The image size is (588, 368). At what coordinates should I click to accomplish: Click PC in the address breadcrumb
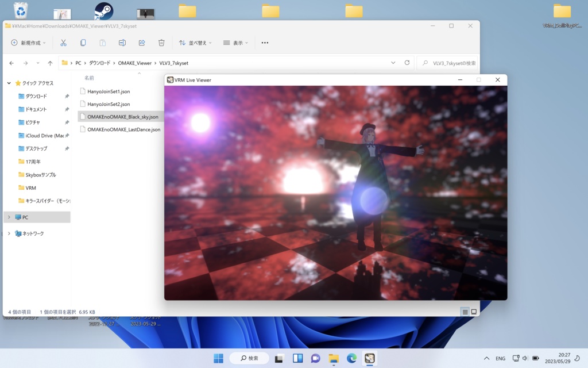point(78,63)
